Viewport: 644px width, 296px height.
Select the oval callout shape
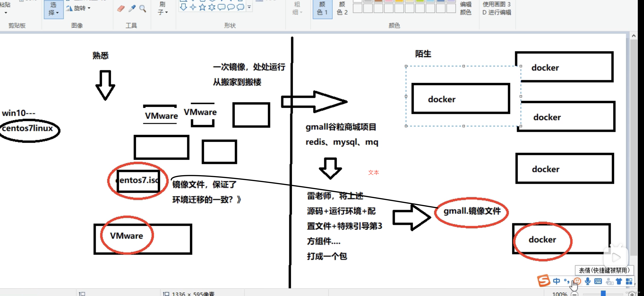pyautogui.click(x=231, y=7)
